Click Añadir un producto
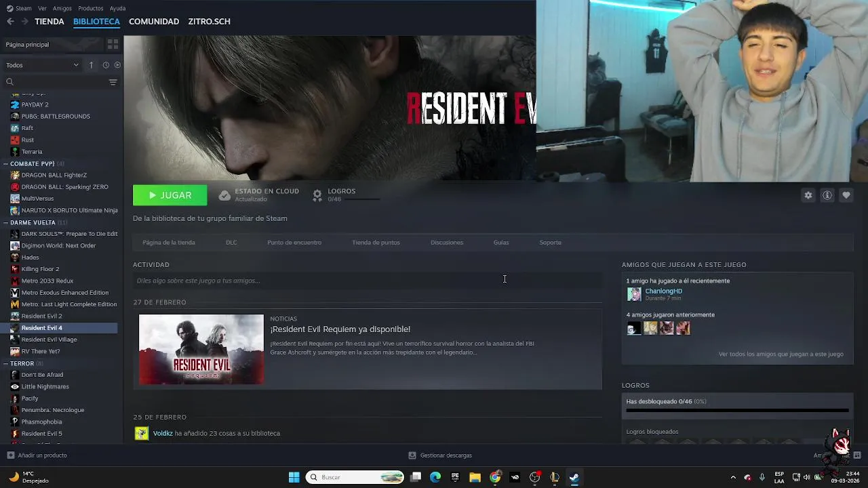Viewport: 868px width, 488px height. tap(42, 455)
